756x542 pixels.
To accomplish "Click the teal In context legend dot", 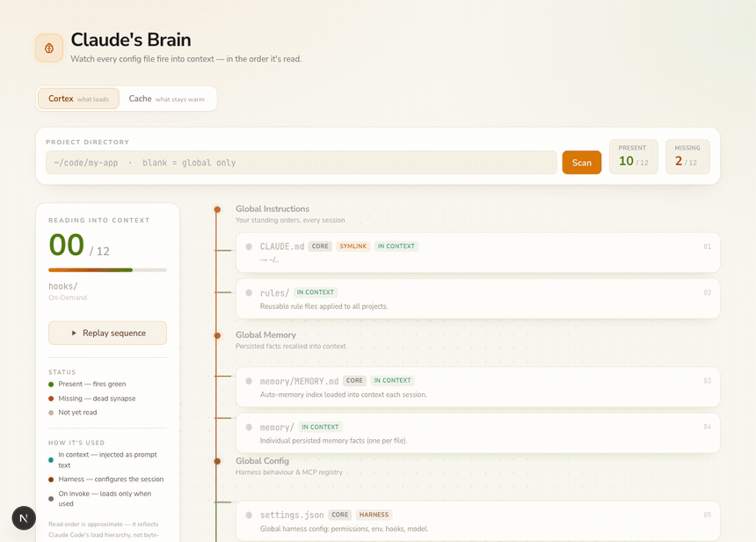I will tap(51, 460).
